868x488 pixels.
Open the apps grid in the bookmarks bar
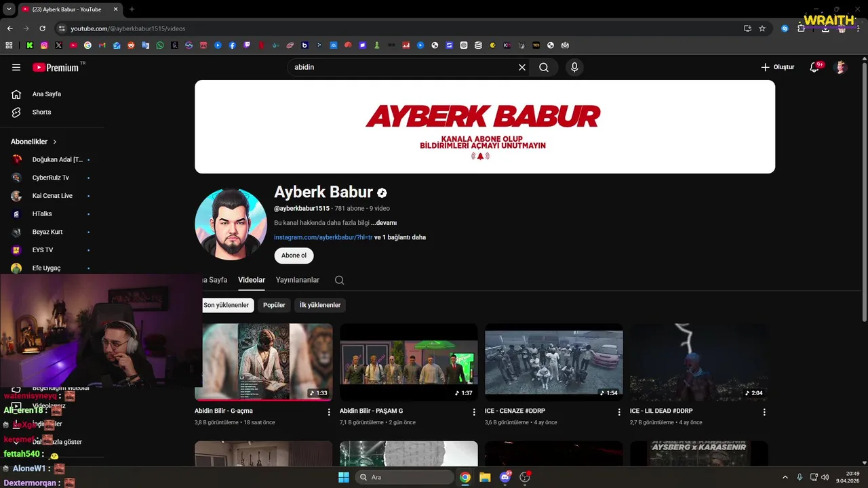coord(9,45)
